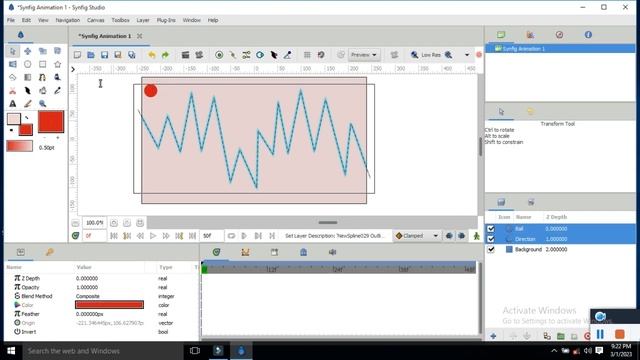
Task: Choose the Rectangle tool
Action: pyautogui.click(x=42, y=64)
